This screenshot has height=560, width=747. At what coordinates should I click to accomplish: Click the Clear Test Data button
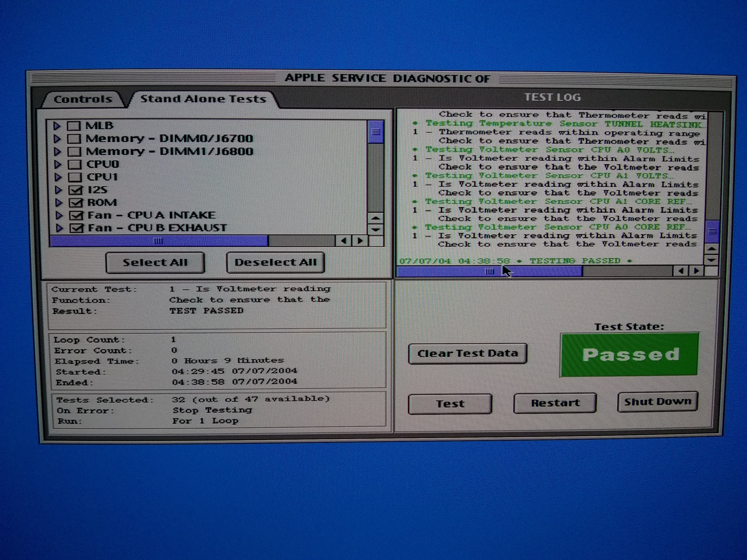tap(467, 353)
